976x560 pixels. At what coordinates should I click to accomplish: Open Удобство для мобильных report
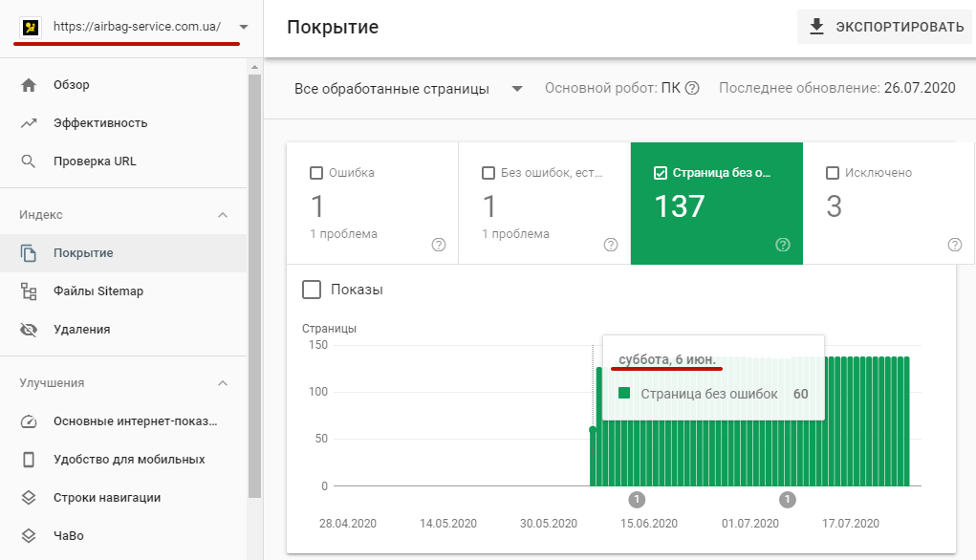[123, 460]
